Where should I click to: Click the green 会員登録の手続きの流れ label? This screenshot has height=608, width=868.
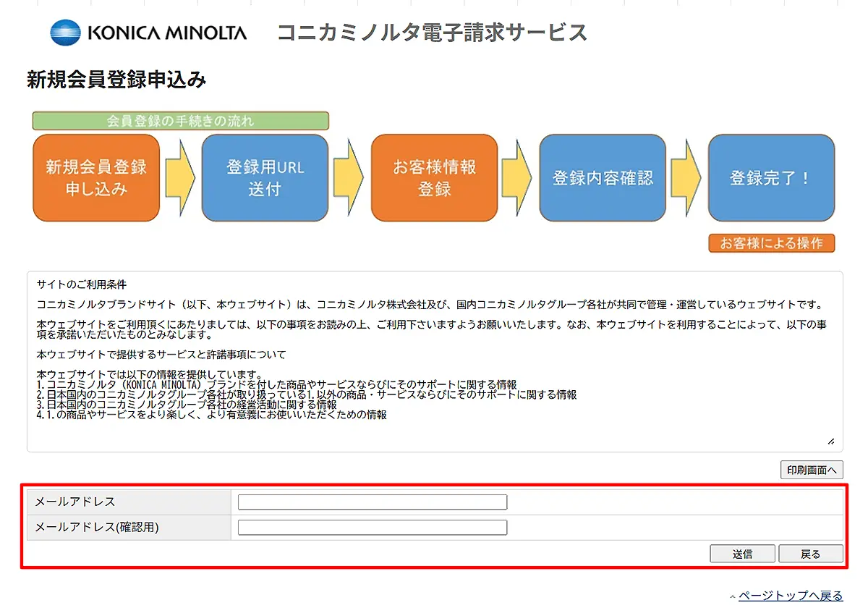pyautogui.click(x=181, y=121)
